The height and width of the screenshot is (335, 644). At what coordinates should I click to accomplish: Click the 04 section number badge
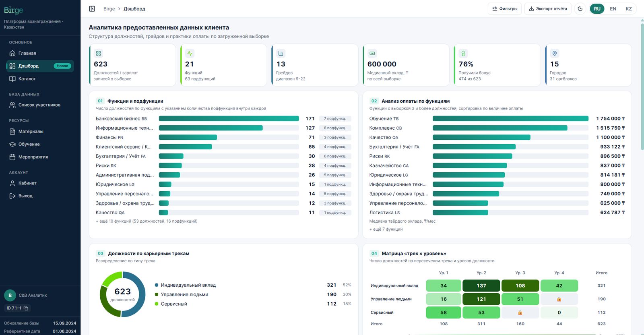click(374, 254)
